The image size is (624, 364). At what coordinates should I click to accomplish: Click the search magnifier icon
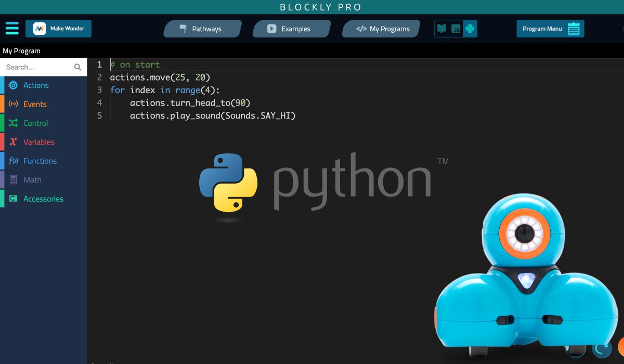coord(77,67)
